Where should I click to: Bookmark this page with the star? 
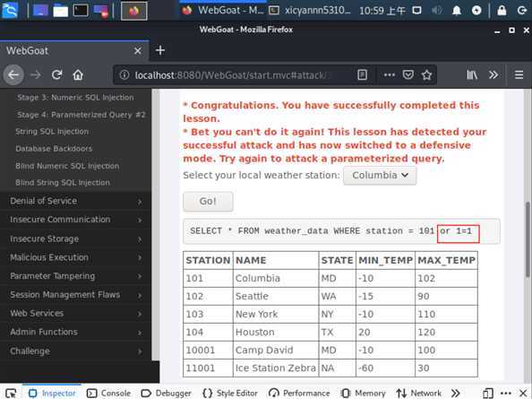point(426,74)
